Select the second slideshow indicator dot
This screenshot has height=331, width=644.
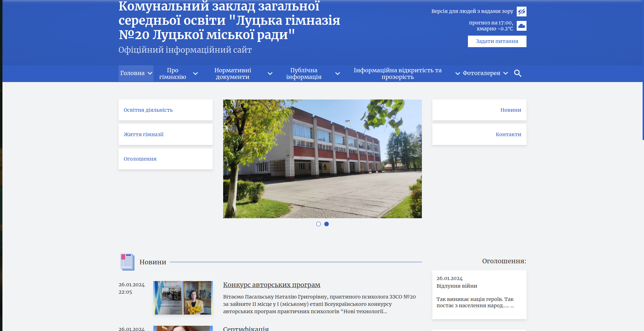pyautogui.click(x=326, y=224)
